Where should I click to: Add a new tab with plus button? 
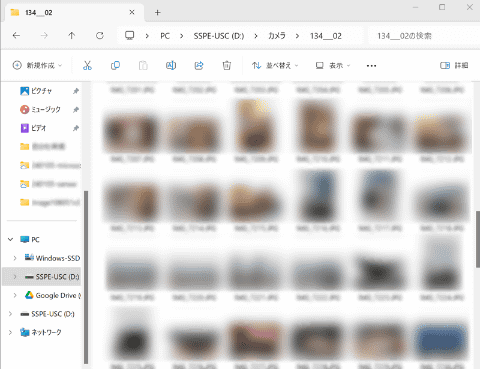point(158,13)
